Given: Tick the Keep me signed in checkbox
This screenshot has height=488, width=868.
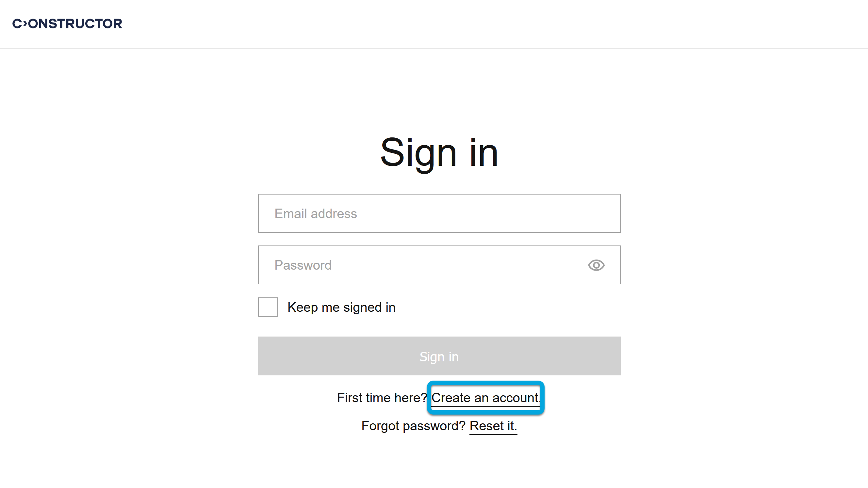Looking at the screenshot, I should (268, 307).
